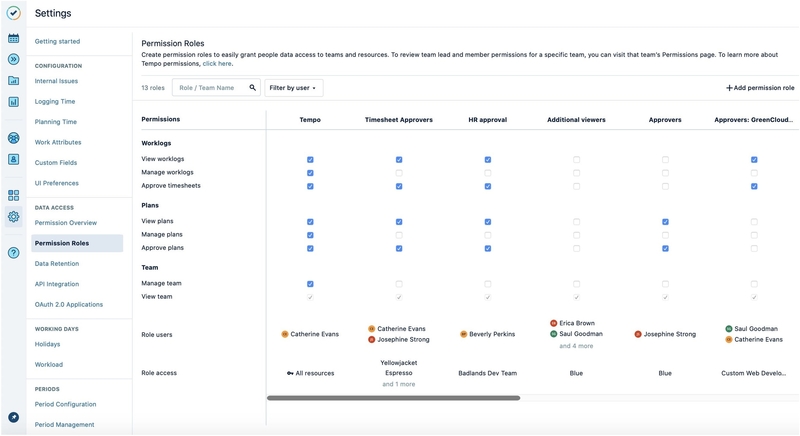The image size is (800, 436).
Task: Click the double-chevron icon in left rail
Action: tap(13, 59)
